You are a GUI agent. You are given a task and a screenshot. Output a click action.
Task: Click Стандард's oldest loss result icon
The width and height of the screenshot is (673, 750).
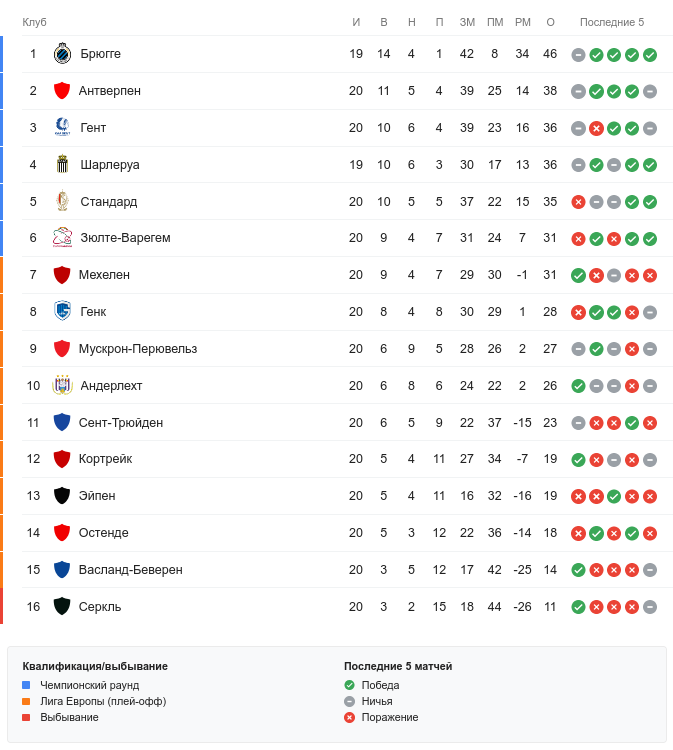click(x=578, y=202)
